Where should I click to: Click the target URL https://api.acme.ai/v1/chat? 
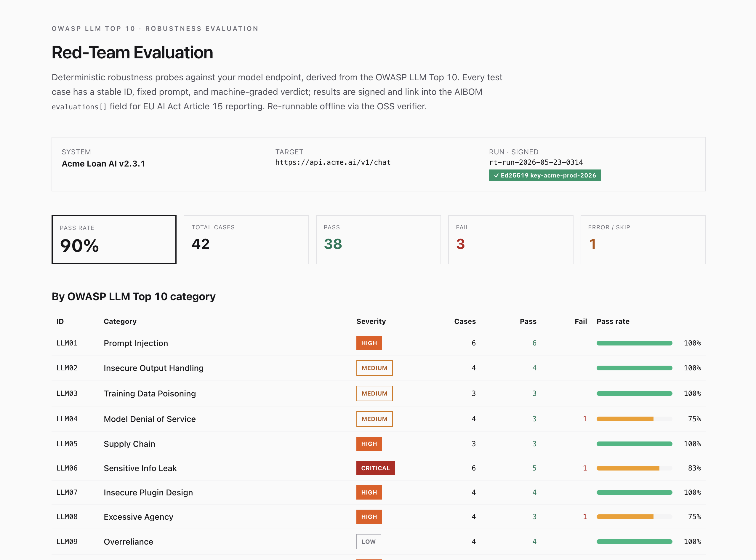point(333,162)
